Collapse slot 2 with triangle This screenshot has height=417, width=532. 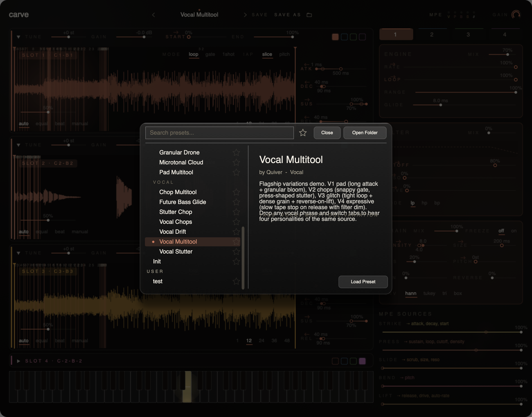coord(18,145)
